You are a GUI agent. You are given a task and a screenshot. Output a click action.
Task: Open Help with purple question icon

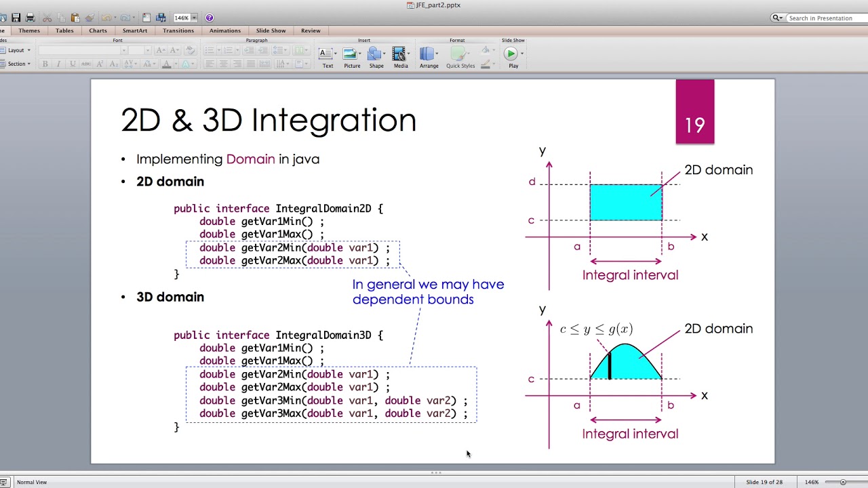(209, 18)
